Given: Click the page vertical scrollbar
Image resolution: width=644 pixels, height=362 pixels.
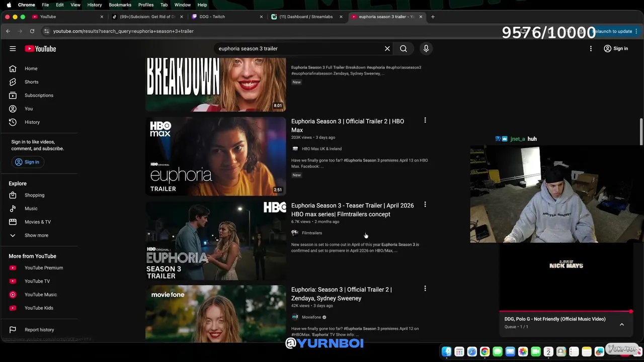Looking at the screenshot, I should (641, 132).
